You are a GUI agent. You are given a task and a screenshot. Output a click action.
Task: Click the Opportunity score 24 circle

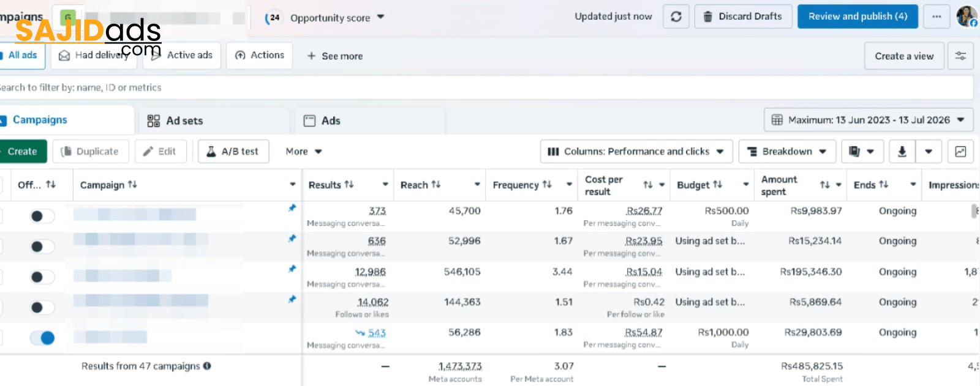[x=273, y=18]
